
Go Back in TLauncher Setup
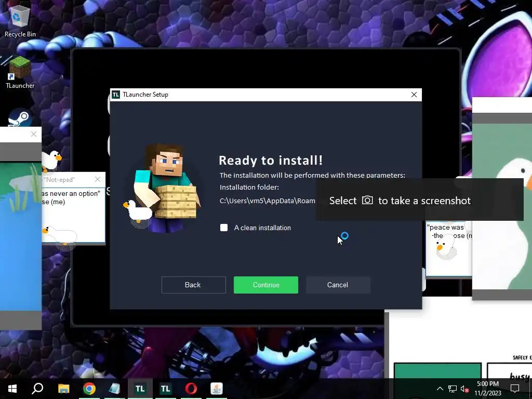(x=193, y=285)
